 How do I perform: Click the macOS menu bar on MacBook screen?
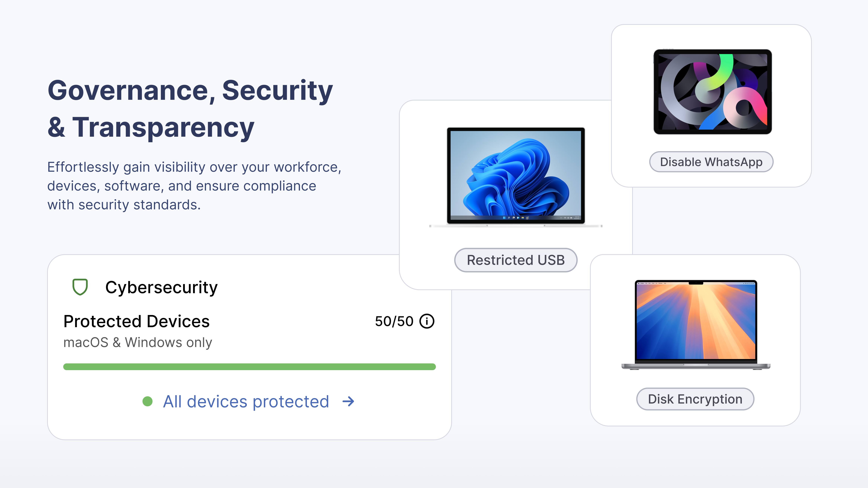click(660, 284)
